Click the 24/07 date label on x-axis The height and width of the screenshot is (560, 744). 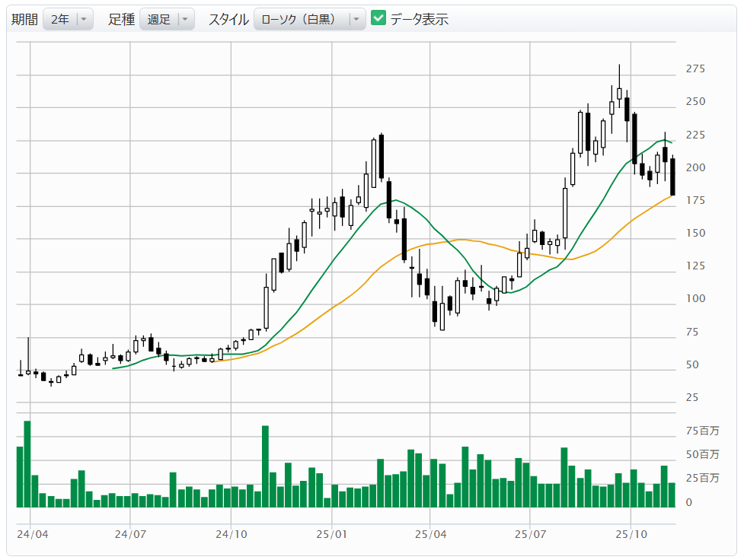(x=132, y=535)
